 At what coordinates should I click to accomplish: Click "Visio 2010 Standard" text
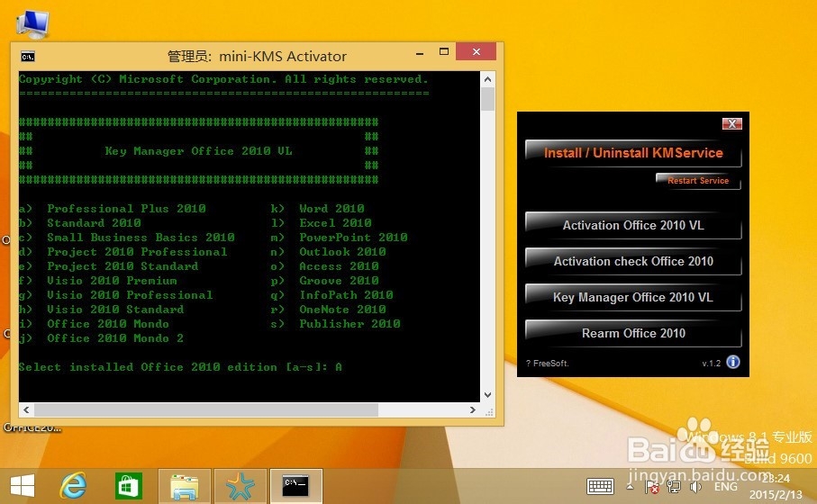(x=115, y=310)
